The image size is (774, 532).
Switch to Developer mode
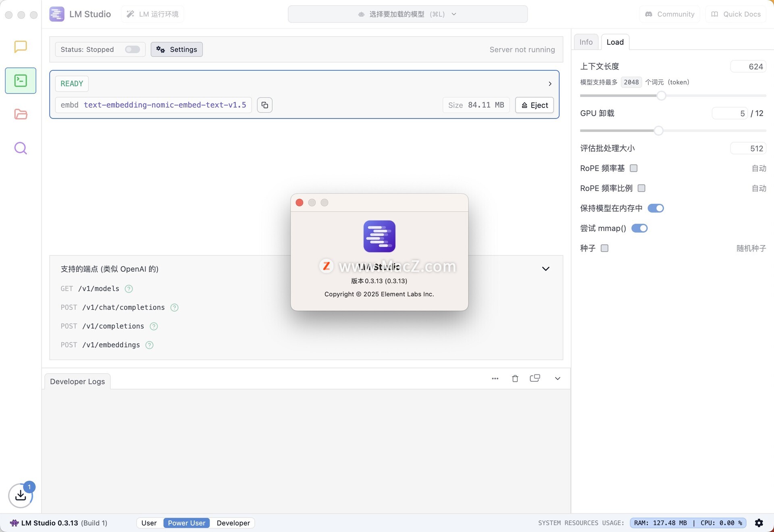point(233,523)
